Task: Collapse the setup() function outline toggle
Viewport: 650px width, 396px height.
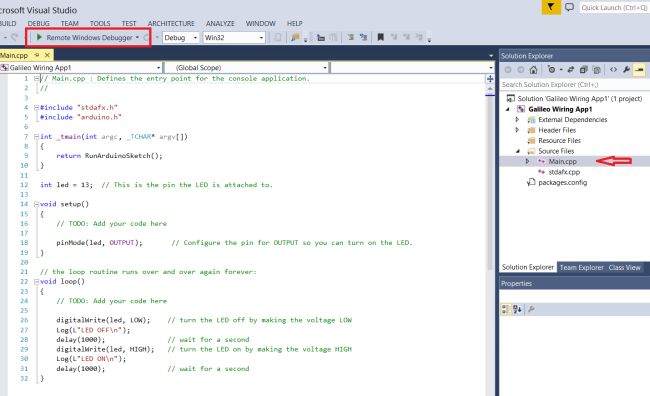Action: (x=36, y=204)
